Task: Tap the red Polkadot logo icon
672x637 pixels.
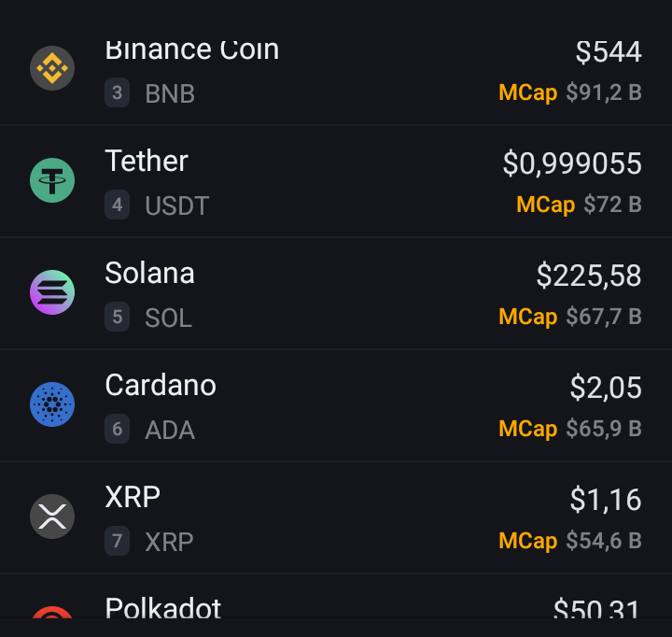Action: tap(52, 612)
